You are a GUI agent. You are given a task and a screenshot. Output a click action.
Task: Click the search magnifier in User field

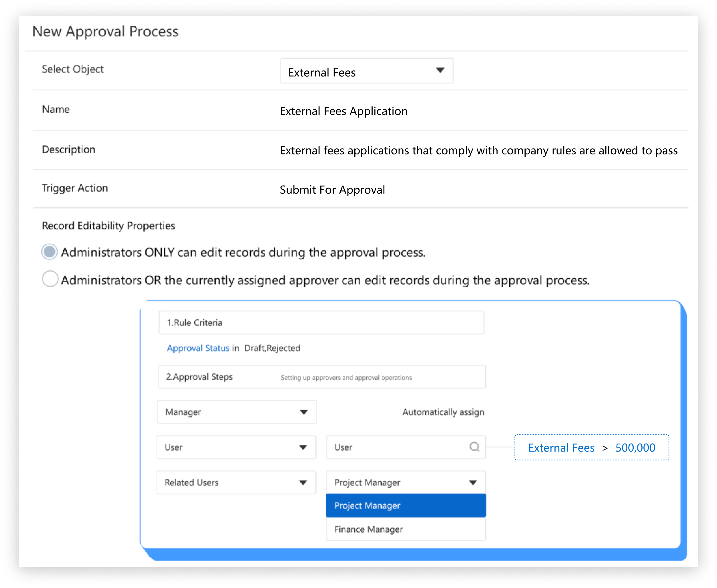pos(474,447)
